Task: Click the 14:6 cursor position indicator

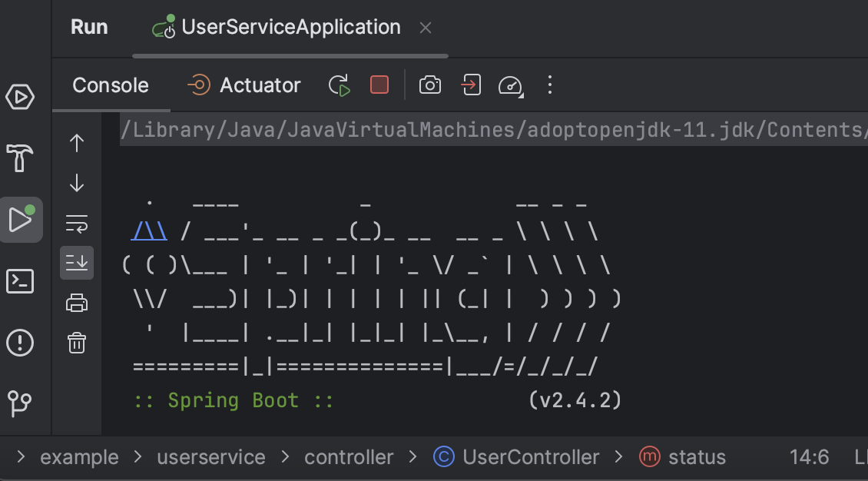Action: click(x=809, y=457)
